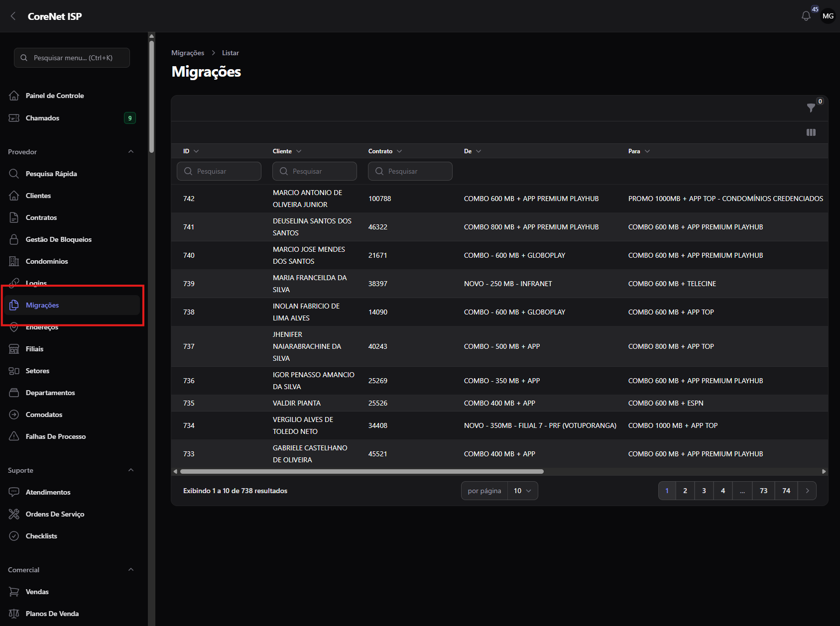Click the Ordens De Serviço tools icon
840x626 pixels.
click(14, 514)
